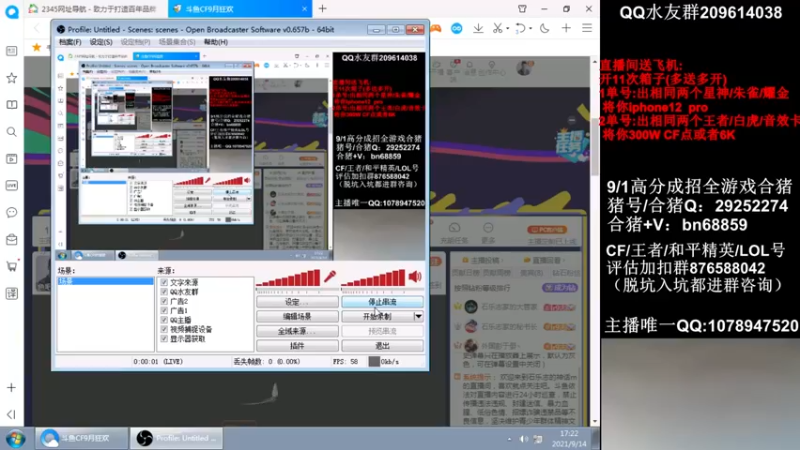The height and width of the screenshot is (450, 800).
Task: Expand the 开始录制 dropdown arrow
Action: (x=418, y=316)
